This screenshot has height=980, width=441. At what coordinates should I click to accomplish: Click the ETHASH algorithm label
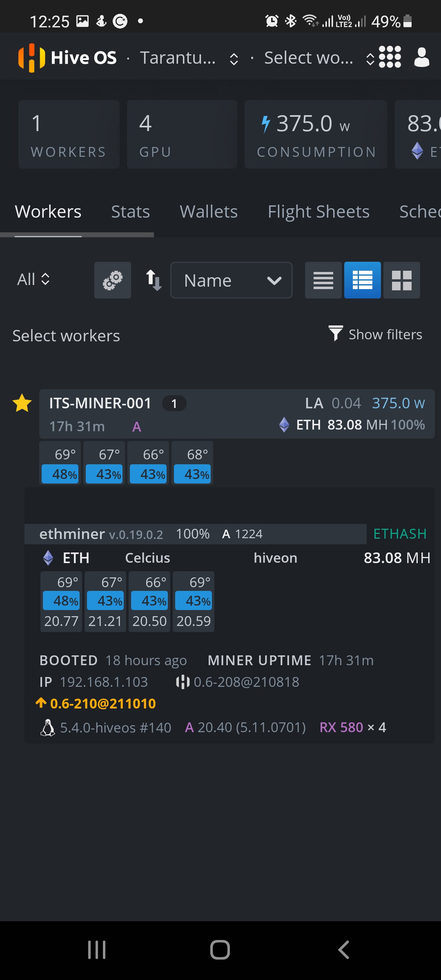[400, 534]
